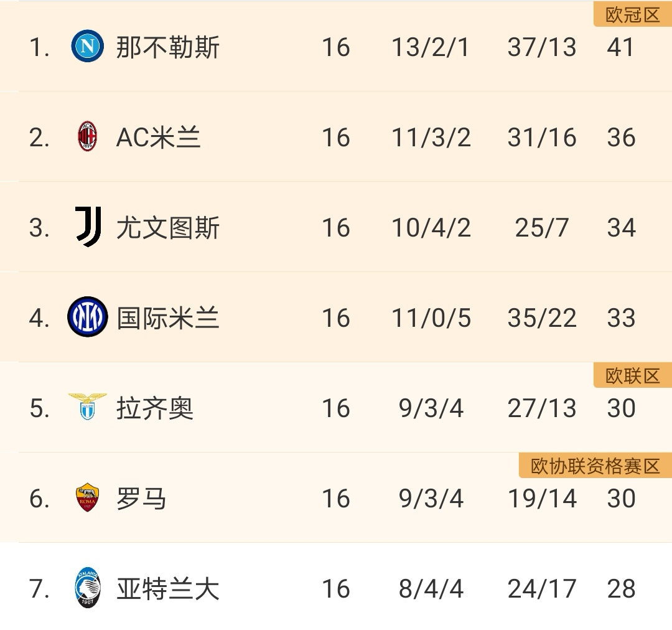Open the 罗马 team page

click(141, 499)
